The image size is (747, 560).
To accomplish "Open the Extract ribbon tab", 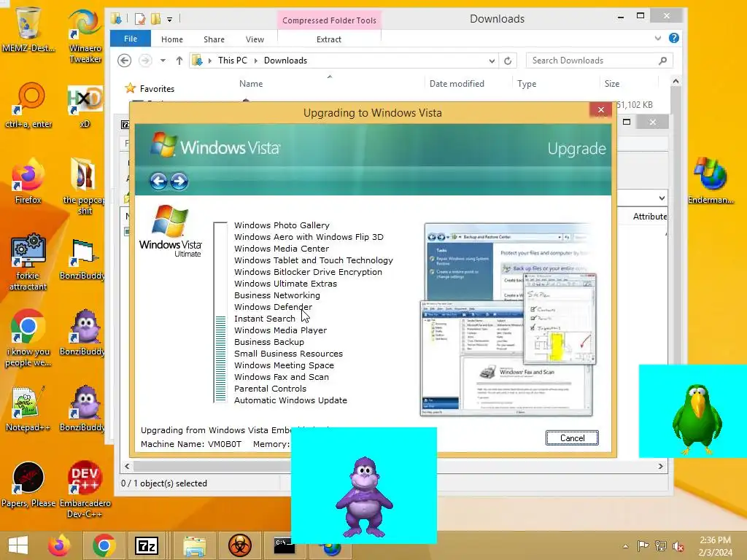I will [x=329, y=39].
